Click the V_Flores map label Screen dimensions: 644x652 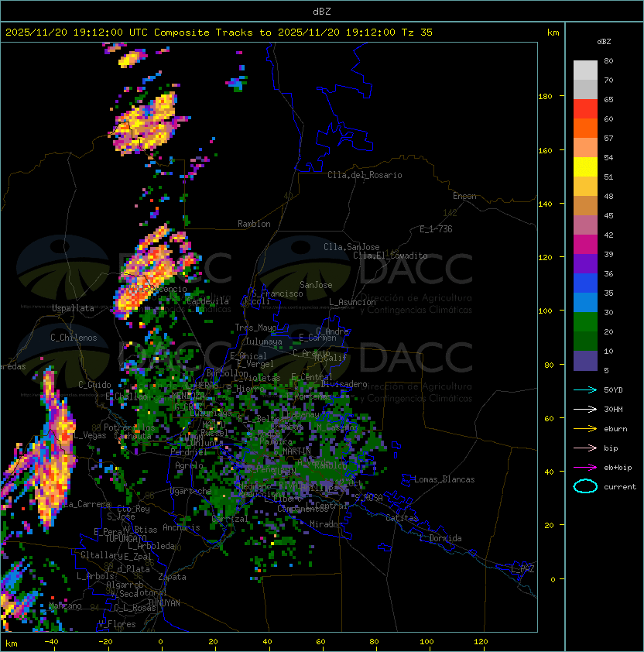[117, 624]
